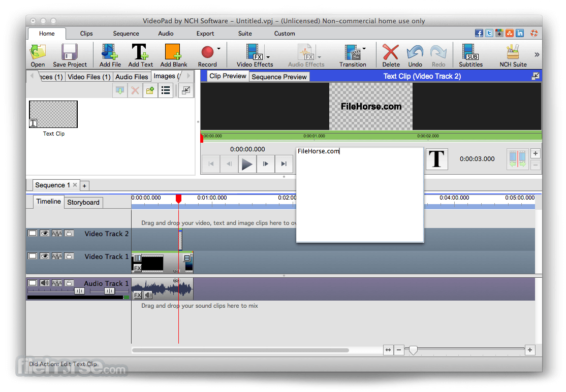Viewport: 566px width, 392px height.
Task: Click the speaker icon on the audio clip
Action: click(148, 296)
